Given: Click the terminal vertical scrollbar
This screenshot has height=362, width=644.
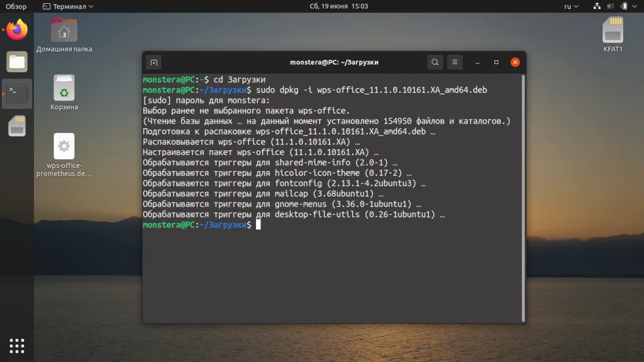Looking at the screenshot, I should point(523,198).
